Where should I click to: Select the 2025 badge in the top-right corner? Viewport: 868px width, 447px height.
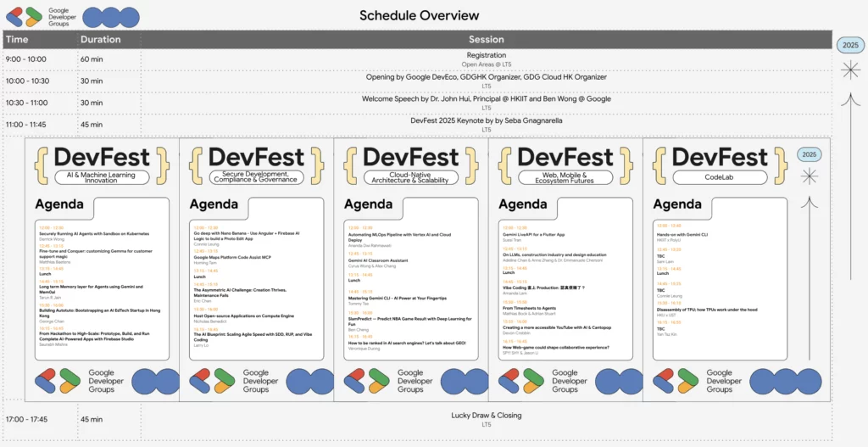click(849, 45)
